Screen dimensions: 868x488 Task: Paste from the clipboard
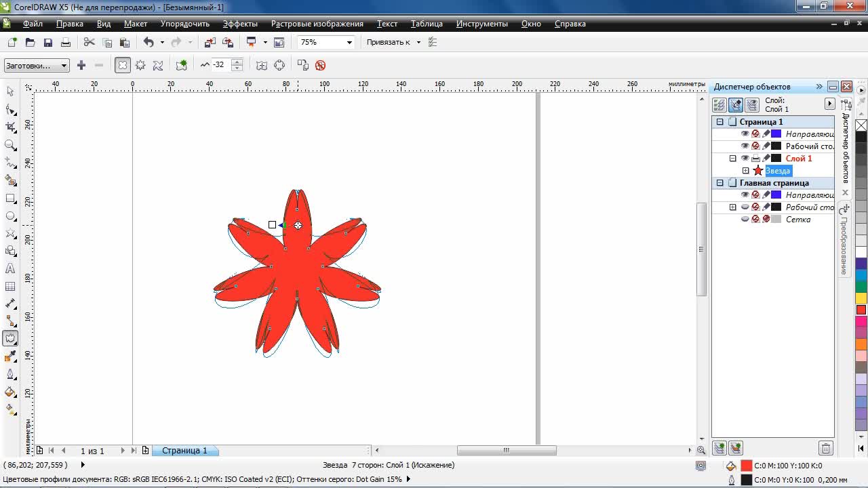click(x=124, y=42)
